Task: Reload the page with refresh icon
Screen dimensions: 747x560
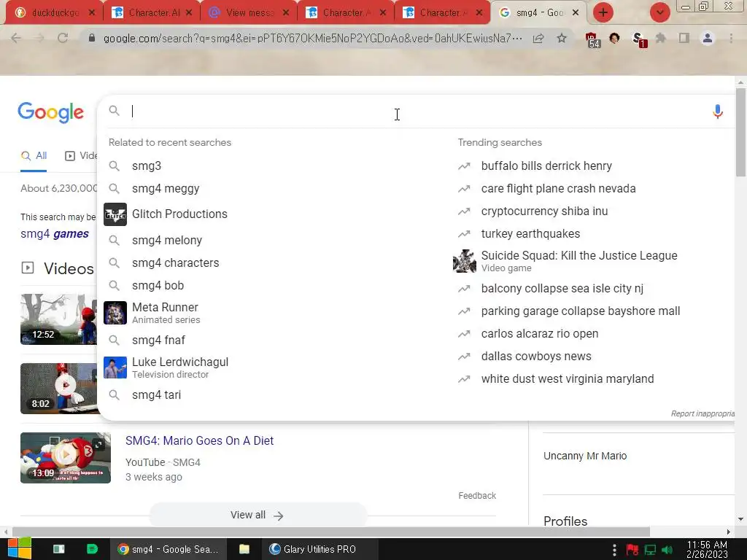Action: [x=63, y=38]
